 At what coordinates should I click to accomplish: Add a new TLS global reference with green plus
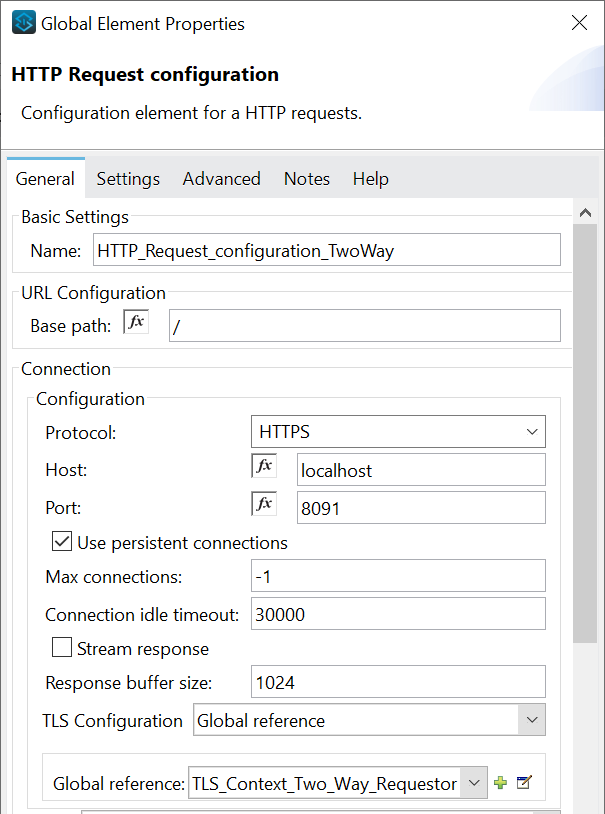click(x=501, y=783)
